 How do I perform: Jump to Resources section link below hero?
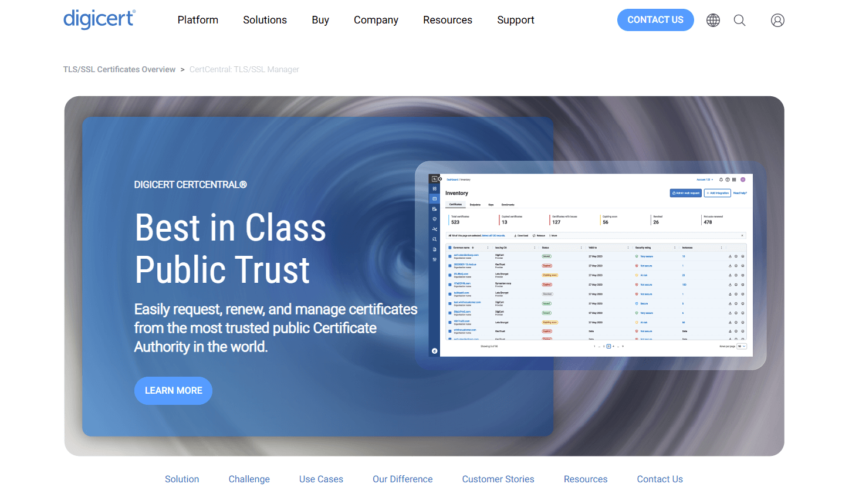pyautogui.click(x=586, y=479)
